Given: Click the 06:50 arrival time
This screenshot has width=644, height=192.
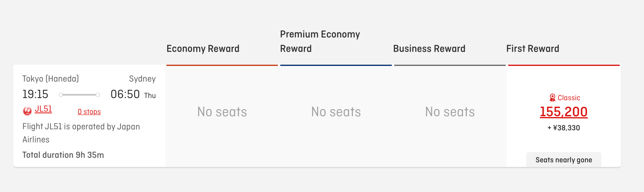Looking at the screenshot, I should tap(125, 94).
